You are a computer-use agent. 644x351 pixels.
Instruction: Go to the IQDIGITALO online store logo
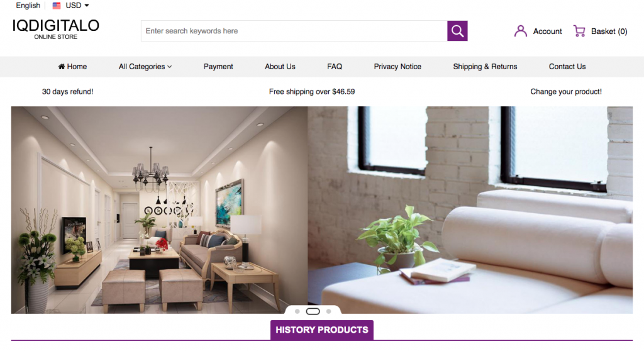point(55,29)
